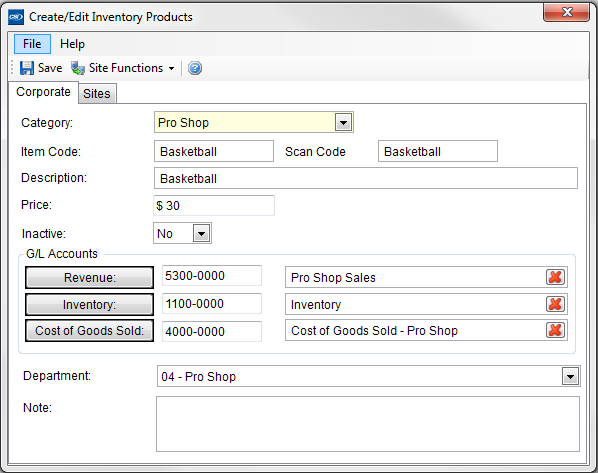Open the File menu

point(32,44)
